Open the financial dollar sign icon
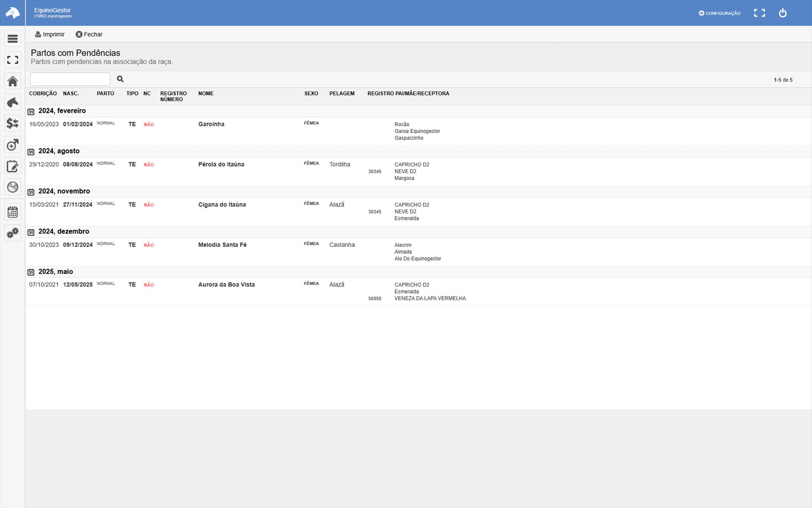Screen dimensions: 812x508 pos(13,123)
